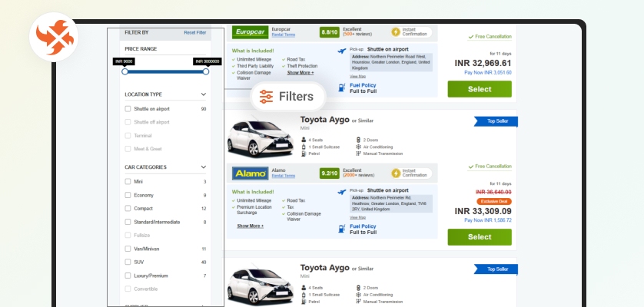
Task: Tick the Shuttle on airport checkbox
Action: [128, 109]
